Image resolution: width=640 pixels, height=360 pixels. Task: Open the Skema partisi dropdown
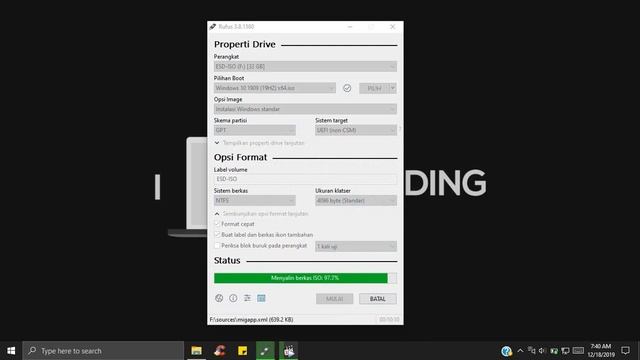(255, 130)
